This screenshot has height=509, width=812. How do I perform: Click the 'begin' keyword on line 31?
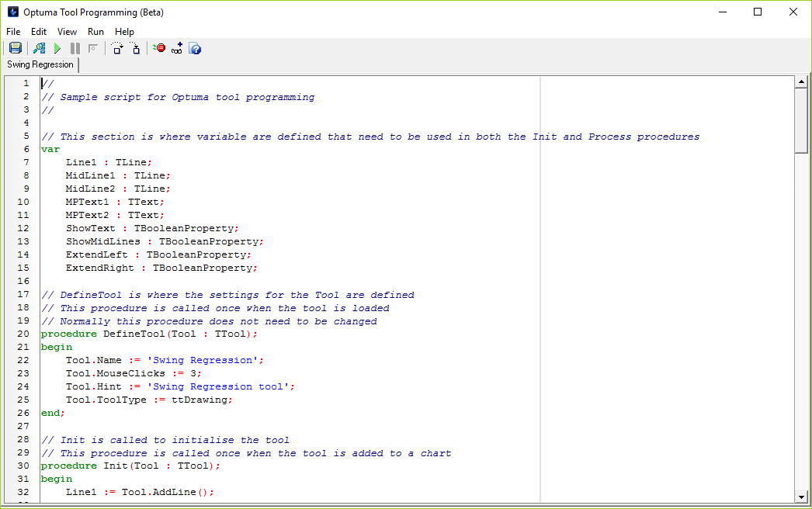tap(57, 479)
